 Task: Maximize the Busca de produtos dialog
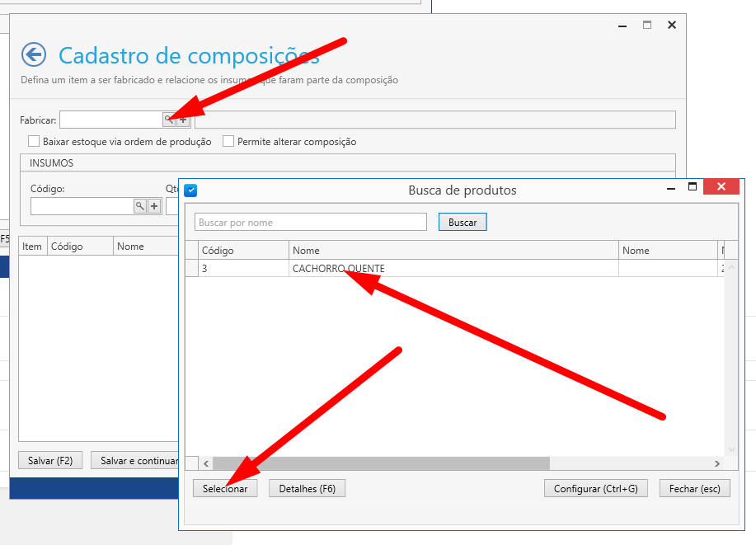coord(693,187)
